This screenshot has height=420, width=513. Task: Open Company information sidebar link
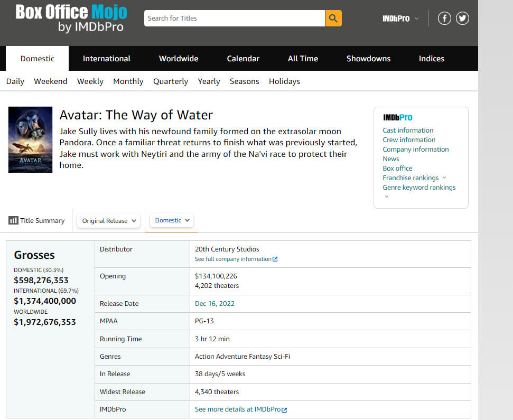(416, 149)
